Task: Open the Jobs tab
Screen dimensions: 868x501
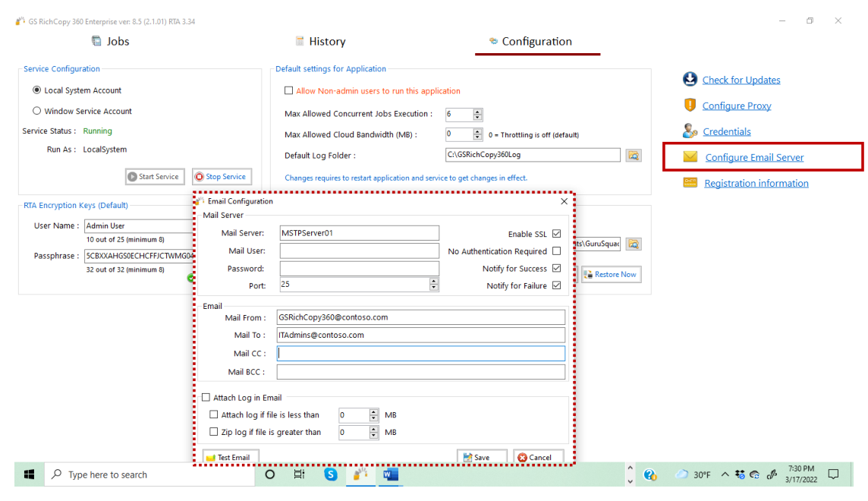Action: (x=110, y=42)
